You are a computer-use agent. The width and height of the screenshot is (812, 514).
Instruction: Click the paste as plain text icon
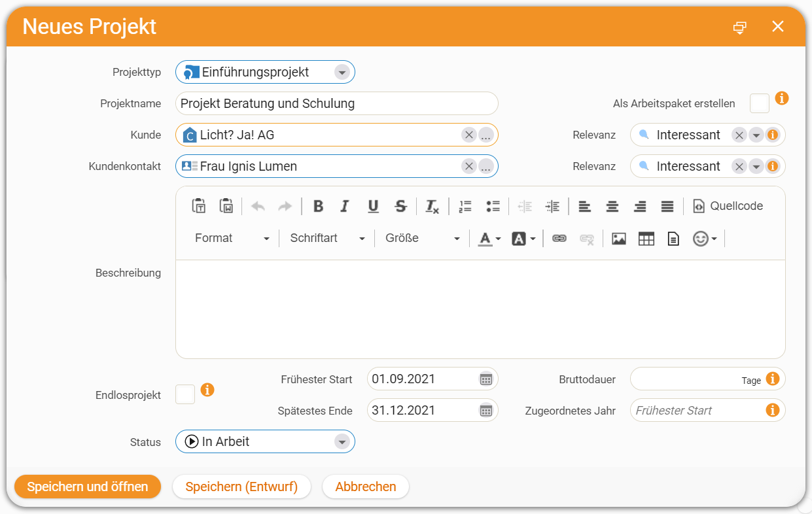point(199,206)
